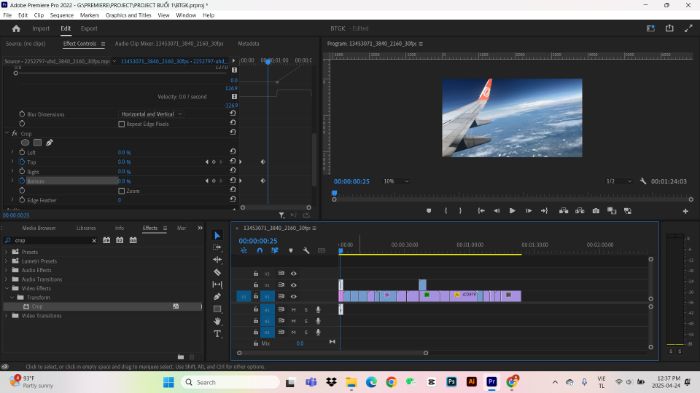This screenshot has width=700, height=393.
Task: Expand the Presets folder
Action: click(x=6, y=252)
